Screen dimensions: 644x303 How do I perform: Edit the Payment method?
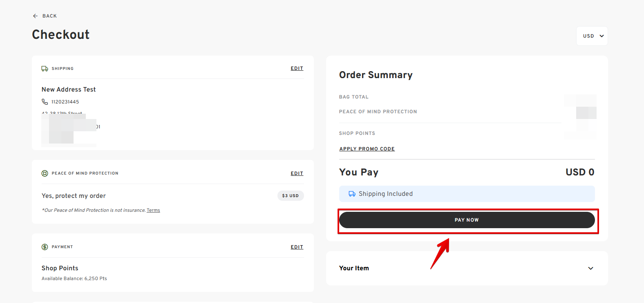[x=297, y=247]
